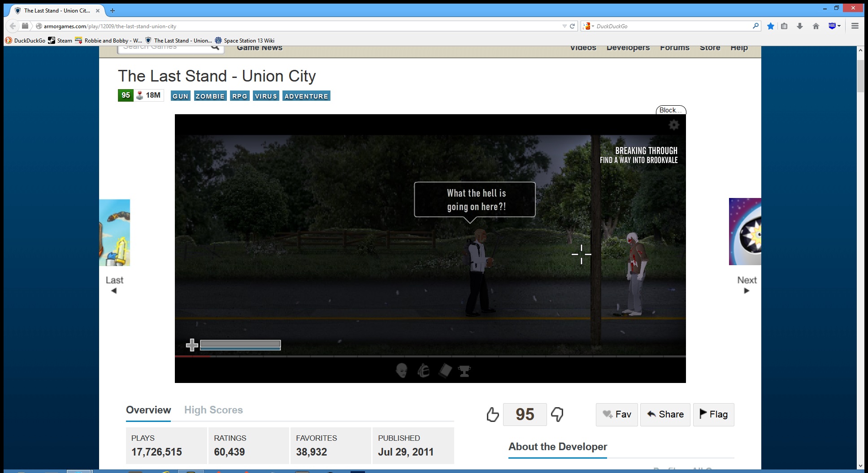The height and width of the screenshot is (473, 868).
Task: Open the character face icon in game
Action: (402, 370)
